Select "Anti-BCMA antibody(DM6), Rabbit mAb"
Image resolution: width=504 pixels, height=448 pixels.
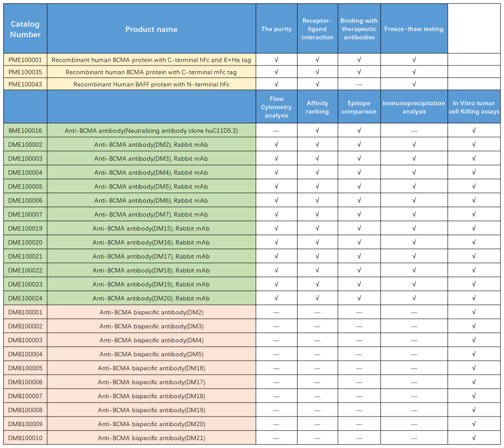coord(151,200)
